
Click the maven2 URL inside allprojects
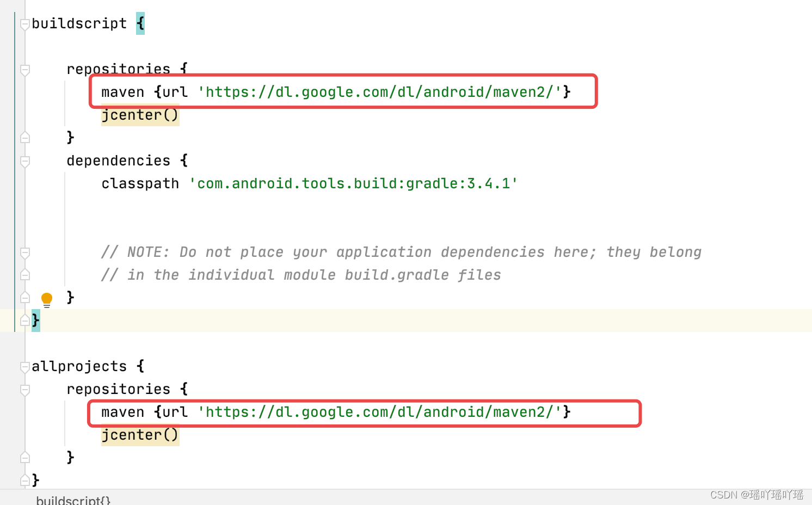pos(381,412)
